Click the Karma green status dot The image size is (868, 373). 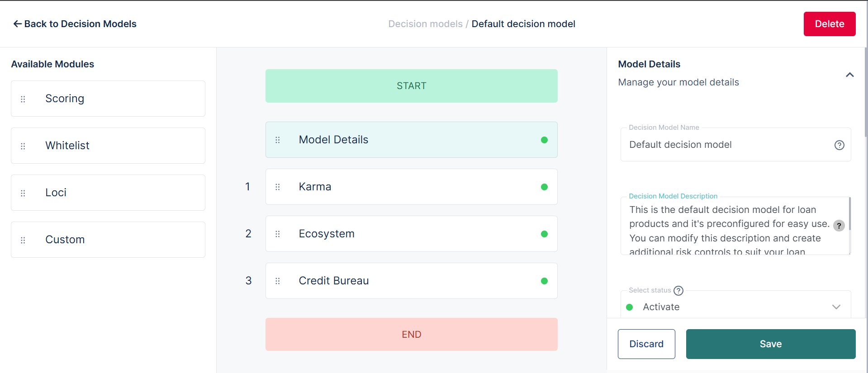tap(544, 187)
